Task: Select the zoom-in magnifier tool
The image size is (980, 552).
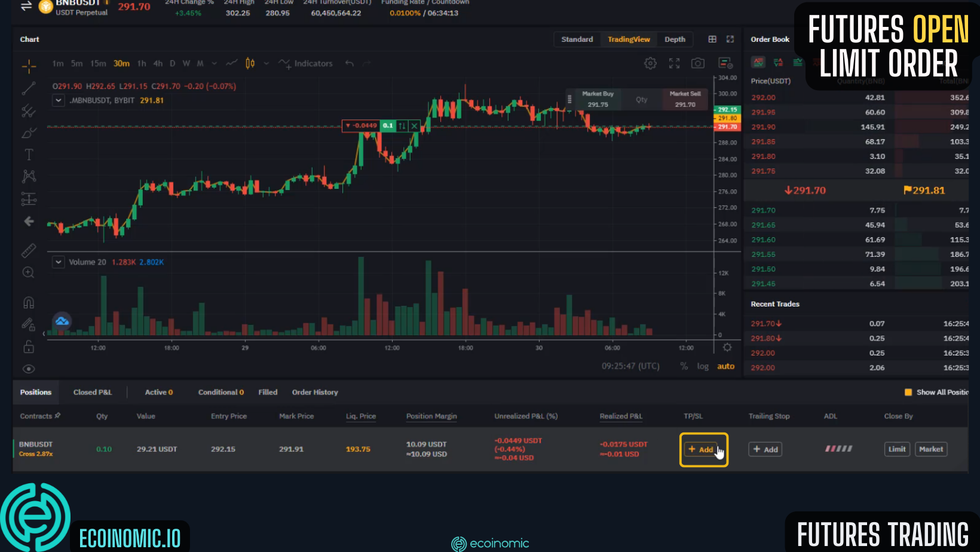Action: 29,272
